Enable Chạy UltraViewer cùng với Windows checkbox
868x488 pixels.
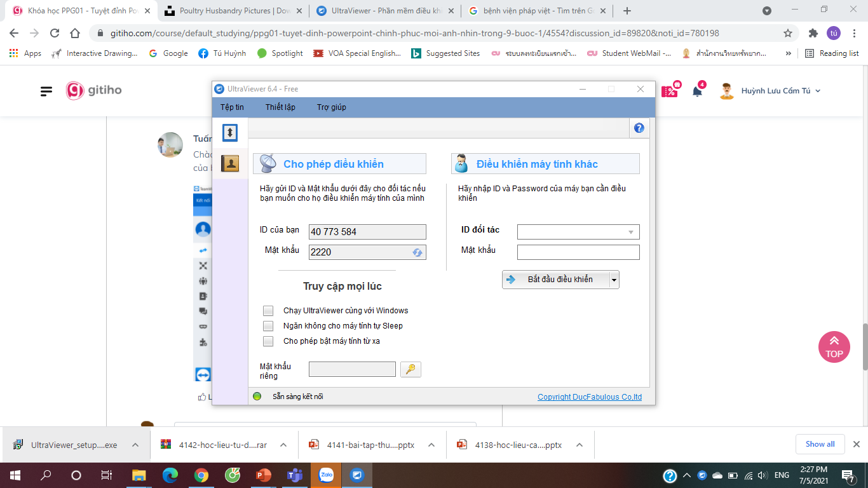point(268,311)
